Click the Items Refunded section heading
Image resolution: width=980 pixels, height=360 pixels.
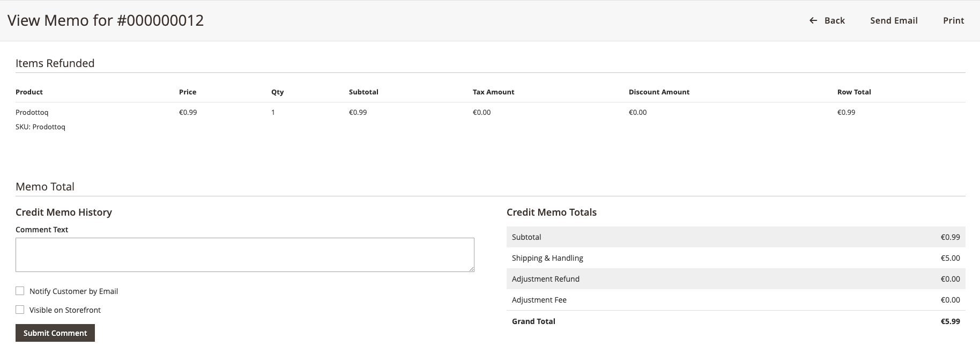pyautogui.click(x=55, y=63)
